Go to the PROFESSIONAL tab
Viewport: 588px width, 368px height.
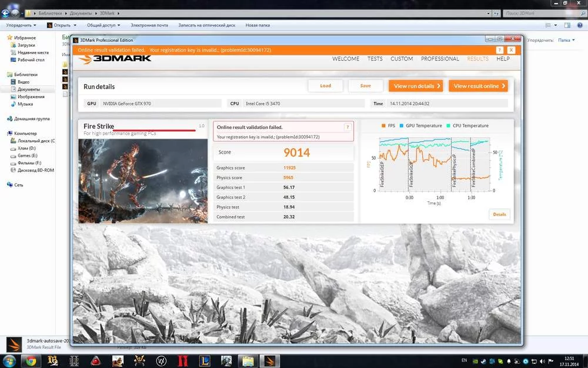(439, 58)
